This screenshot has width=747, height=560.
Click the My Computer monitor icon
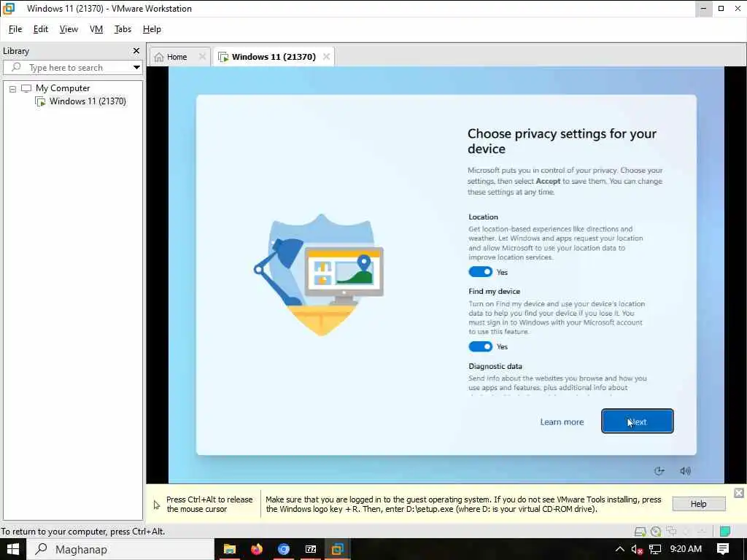pos(26,88)
